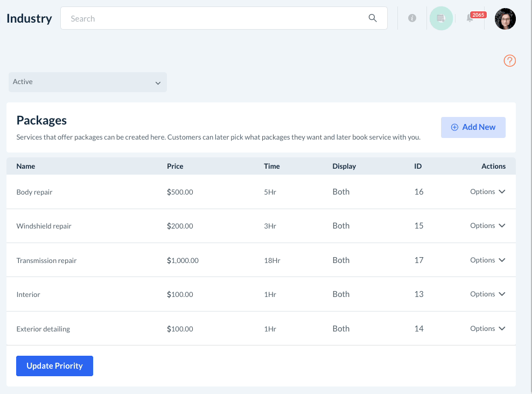Expand Options for Windshield repair
Screen dimensions: 532x394
pos(487,226)
